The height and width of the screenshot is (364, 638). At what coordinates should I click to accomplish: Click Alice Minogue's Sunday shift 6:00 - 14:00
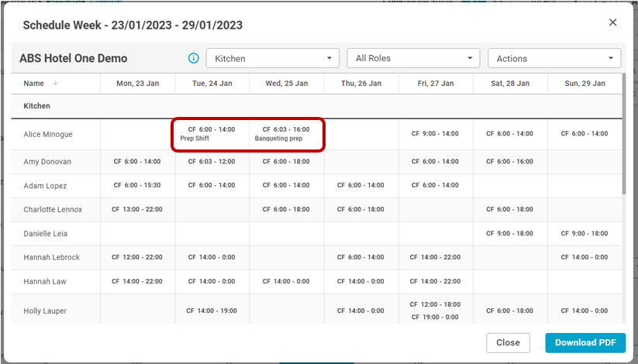coord(585,133)
